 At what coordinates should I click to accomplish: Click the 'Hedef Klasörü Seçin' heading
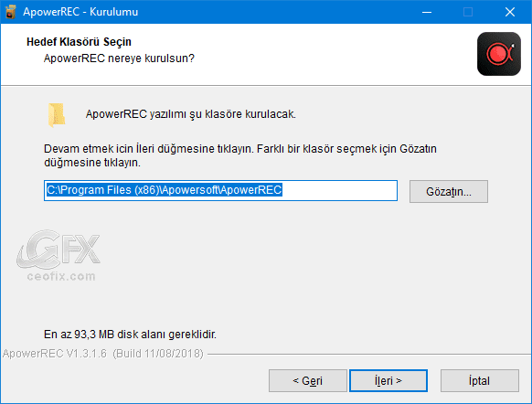pos(79,42)
